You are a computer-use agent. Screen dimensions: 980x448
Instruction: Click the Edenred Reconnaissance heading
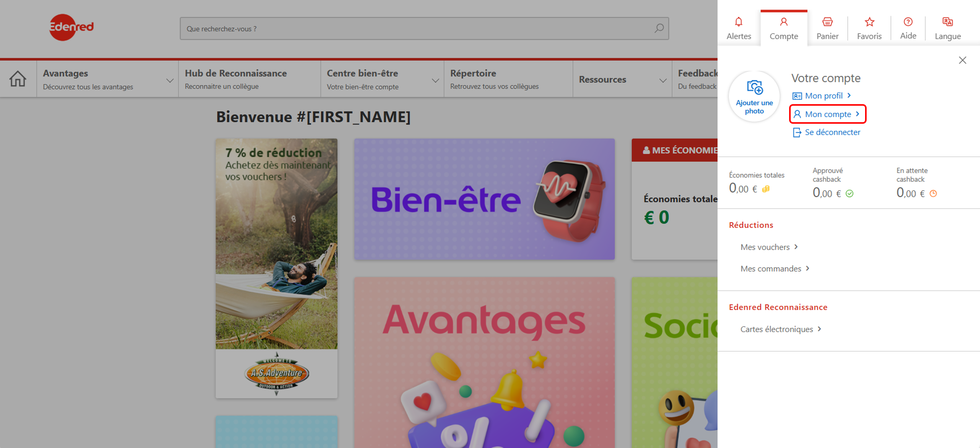pos(778,307)
